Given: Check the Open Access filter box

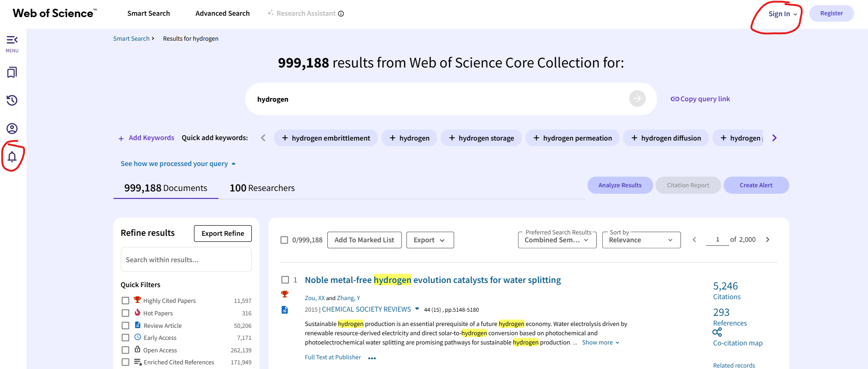Looking at the screenshot, I should tap(125, 350).
